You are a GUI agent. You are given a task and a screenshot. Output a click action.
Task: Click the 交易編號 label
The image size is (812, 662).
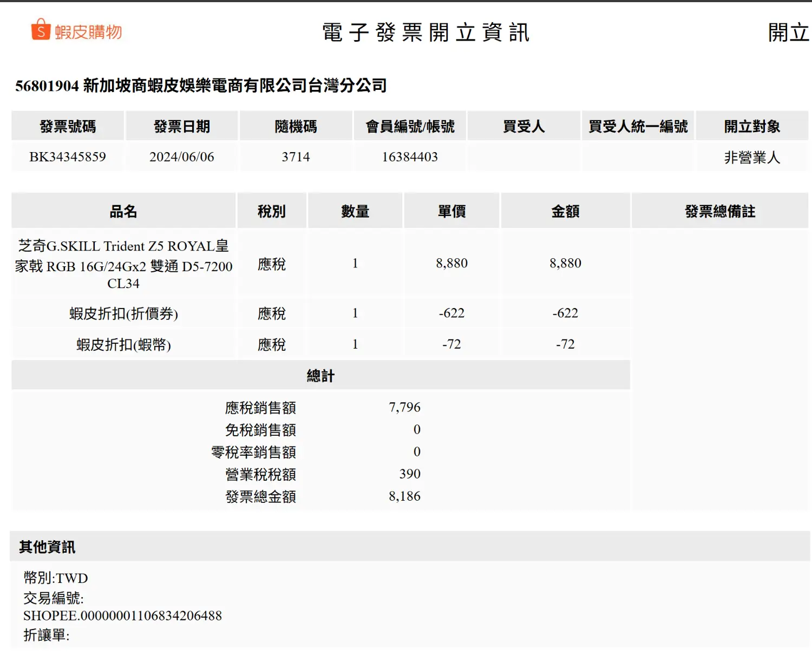pos(54,598)
